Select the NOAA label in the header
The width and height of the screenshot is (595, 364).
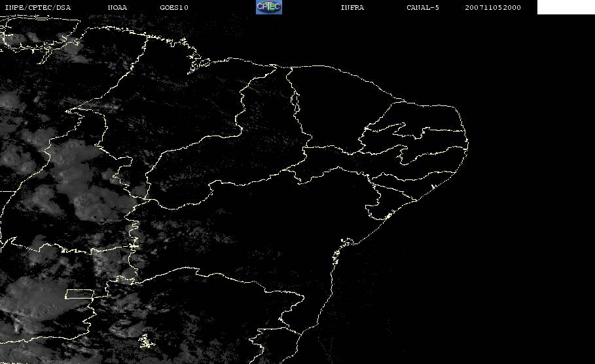[118, 7]
